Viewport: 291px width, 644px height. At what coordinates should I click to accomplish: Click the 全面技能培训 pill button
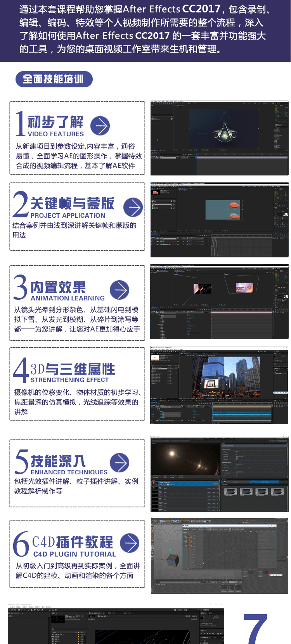(x=54, y=79)
